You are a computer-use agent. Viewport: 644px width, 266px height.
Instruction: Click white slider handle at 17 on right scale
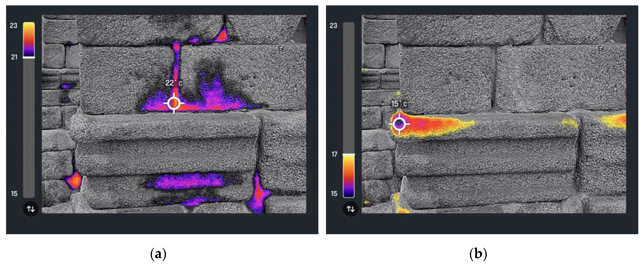[x=349, y=155]
